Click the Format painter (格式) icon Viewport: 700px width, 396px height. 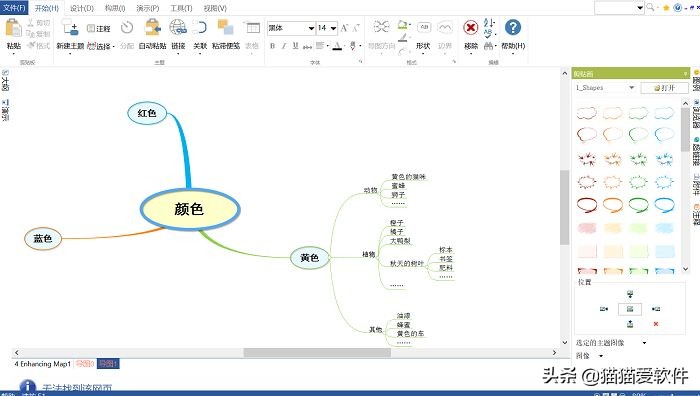pyautogui.click(x=31, y=46)
